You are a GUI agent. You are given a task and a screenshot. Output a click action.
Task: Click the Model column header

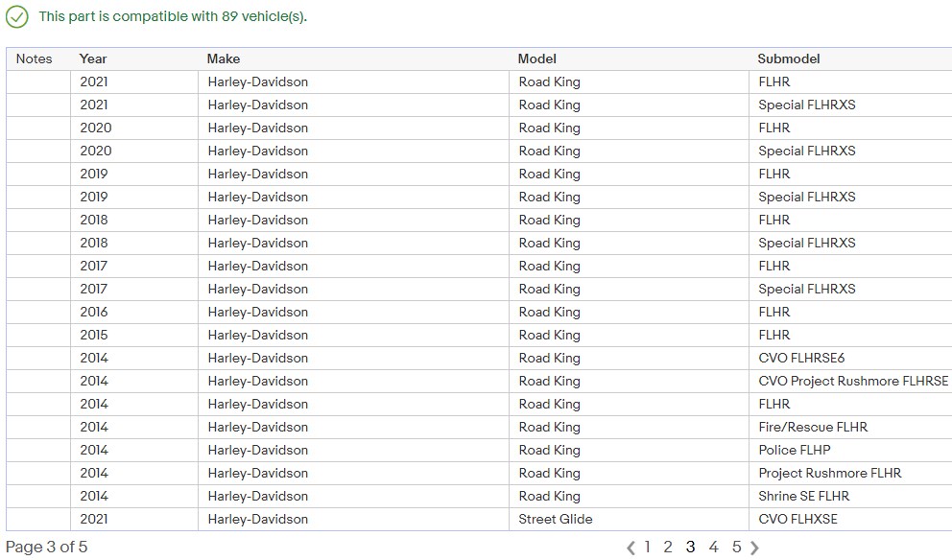(x=536, y=58)
